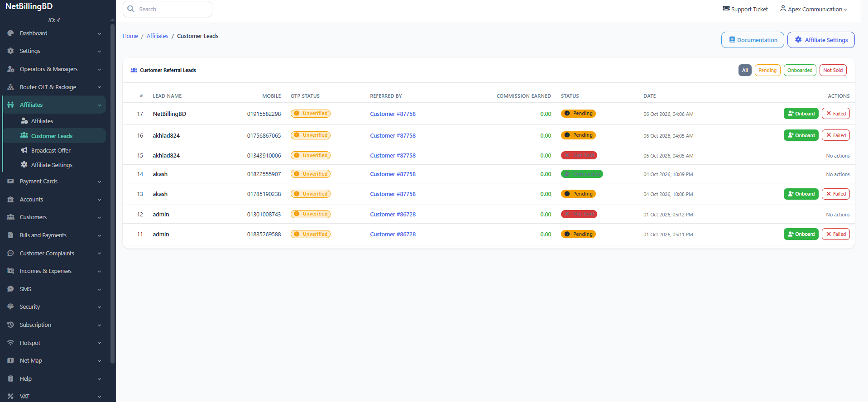Open the Apex Communication account dropdown

click(813, 9)
